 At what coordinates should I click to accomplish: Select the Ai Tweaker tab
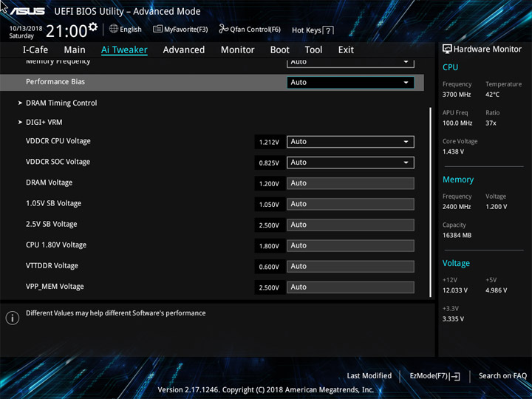pos(124,50)
